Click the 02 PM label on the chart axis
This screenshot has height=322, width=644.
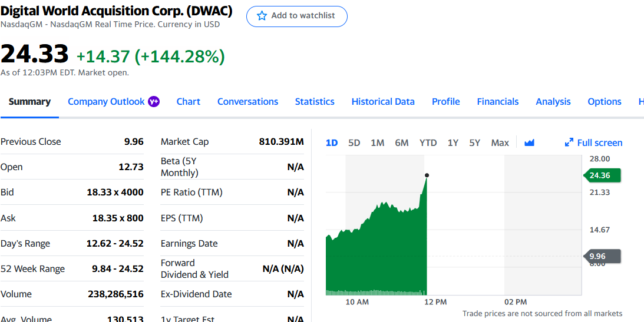(x=516, y=303)
